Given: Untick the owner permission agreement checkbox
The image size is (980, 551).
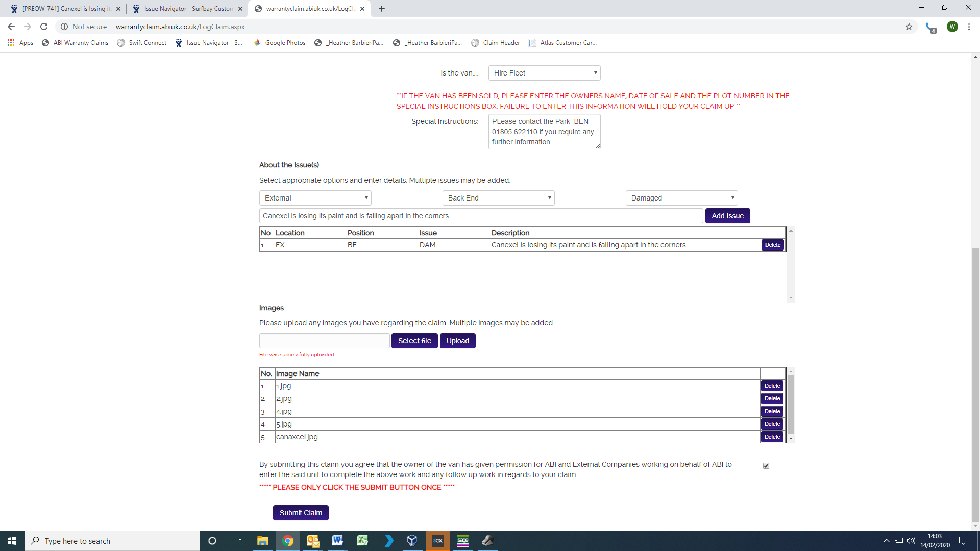Looking at the screenshot, I should tap(766, 466).
